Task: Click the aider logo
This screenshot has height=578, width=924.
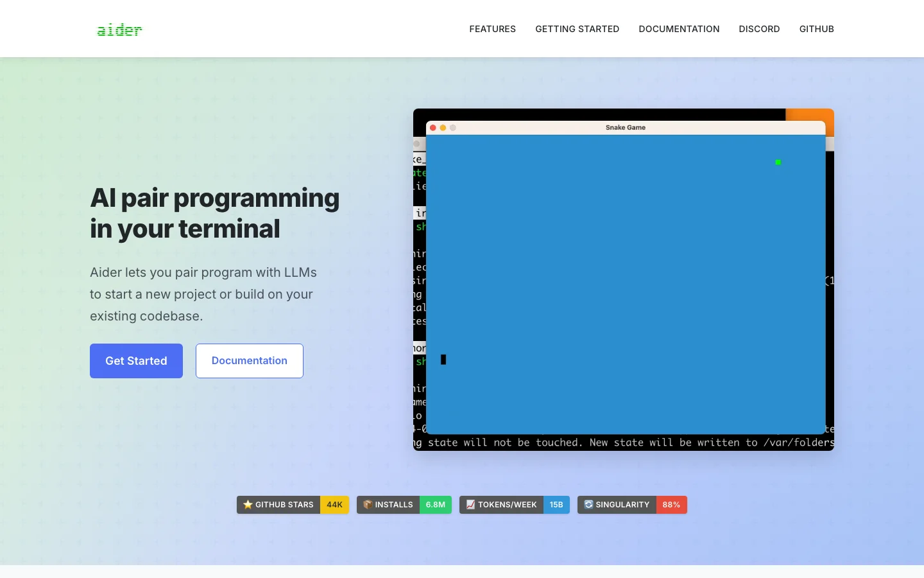Action: 119,30
